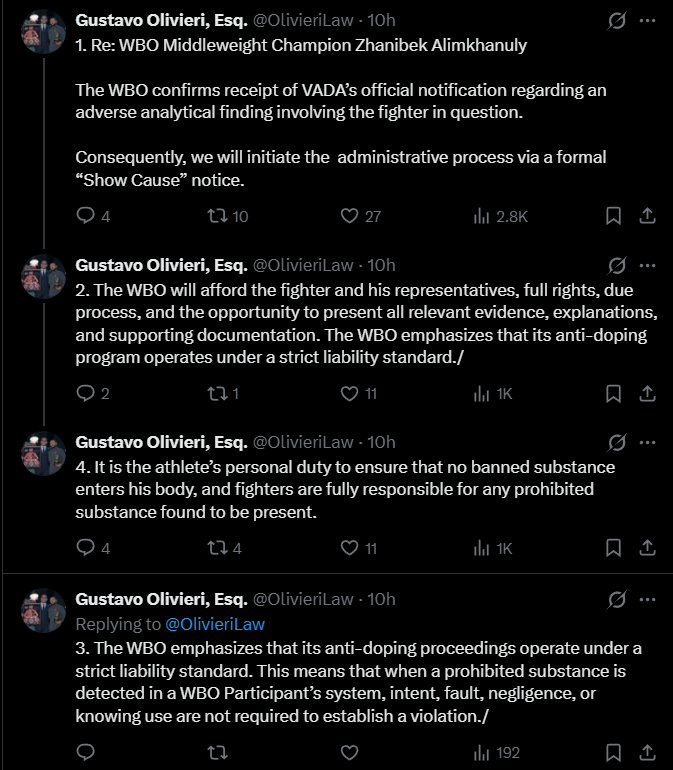Reply to the tweet starting with '2. The WBO will afford'
The height and width of the screenshot is (770, 673).
coord(86,393)
